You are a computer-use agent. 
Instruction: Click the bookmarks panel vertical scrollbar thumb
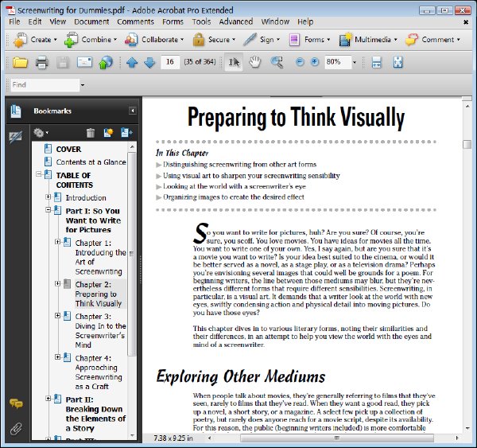click(x=132, y=254)
